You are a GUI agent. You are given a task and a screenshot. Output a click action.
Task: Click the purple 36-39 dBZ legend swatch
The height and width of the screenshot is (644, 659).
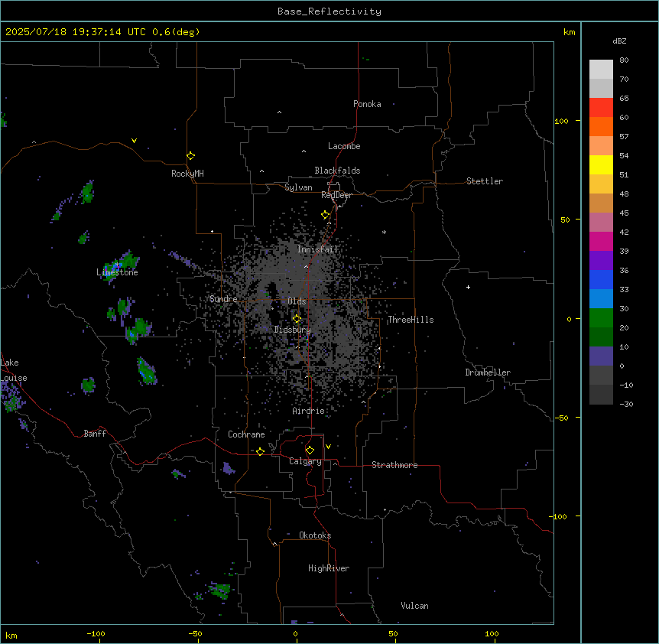pos(601,261)
